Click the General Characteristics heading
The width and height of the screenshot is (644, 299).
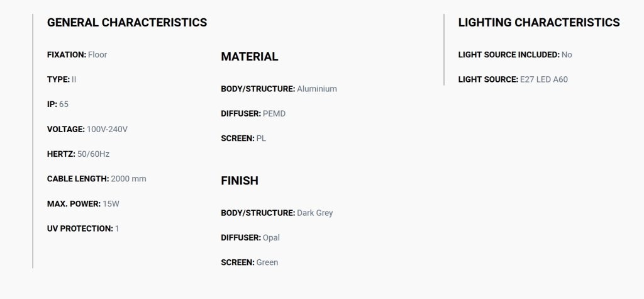point(127,22)
